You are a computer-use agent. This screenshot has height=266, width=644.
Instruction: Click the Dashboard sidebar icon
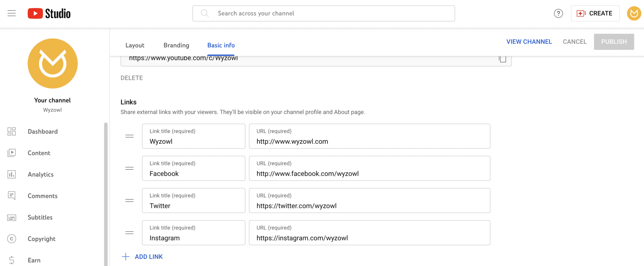coord(12,132)
